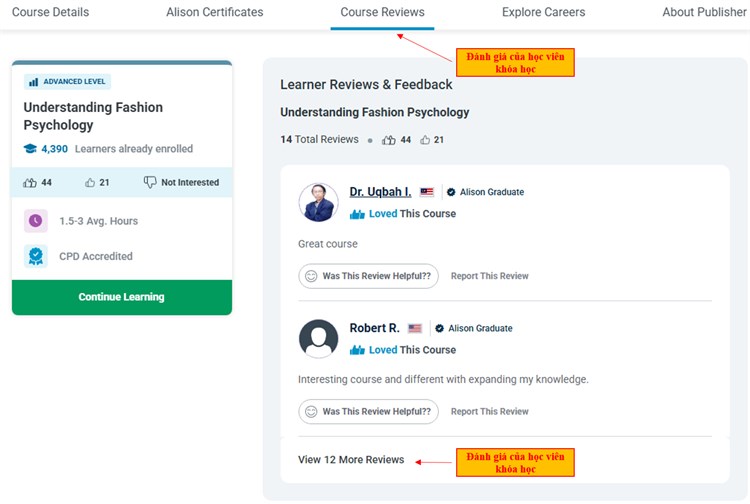
Task: Mark Dr. Uqbah's review as helpful
Action: pyautogui.click(x=368, y=276)
